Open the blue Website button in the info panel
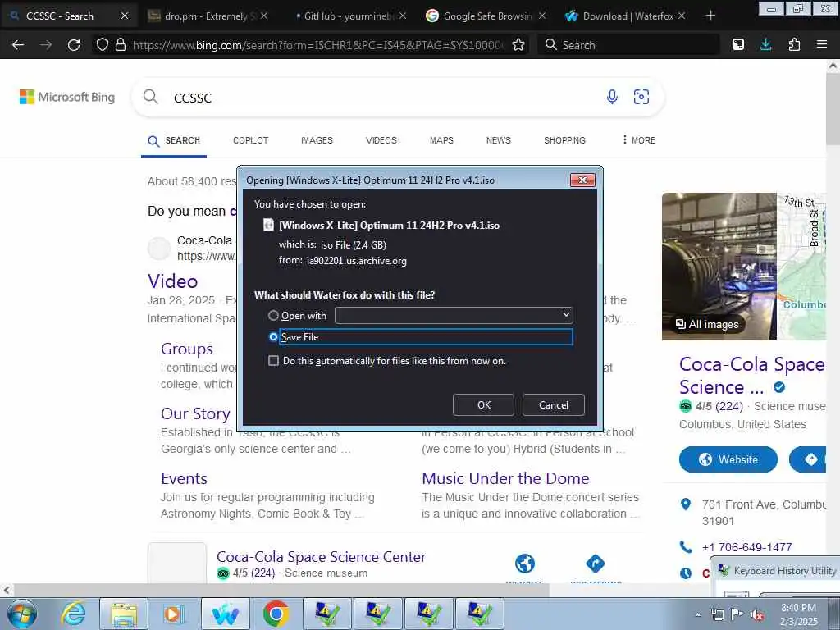The width and height of the screenshot is (840, 630). coord(728,459)
